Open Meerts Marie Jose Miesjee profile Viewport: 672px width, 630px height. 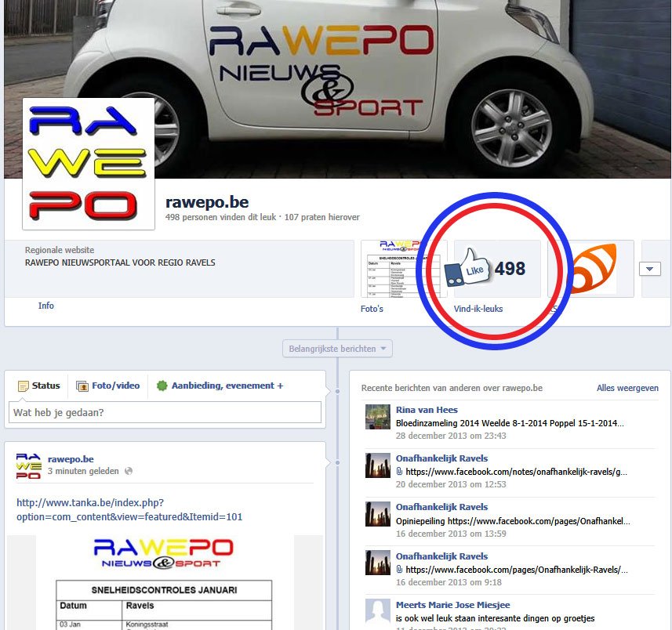(453, 605)
